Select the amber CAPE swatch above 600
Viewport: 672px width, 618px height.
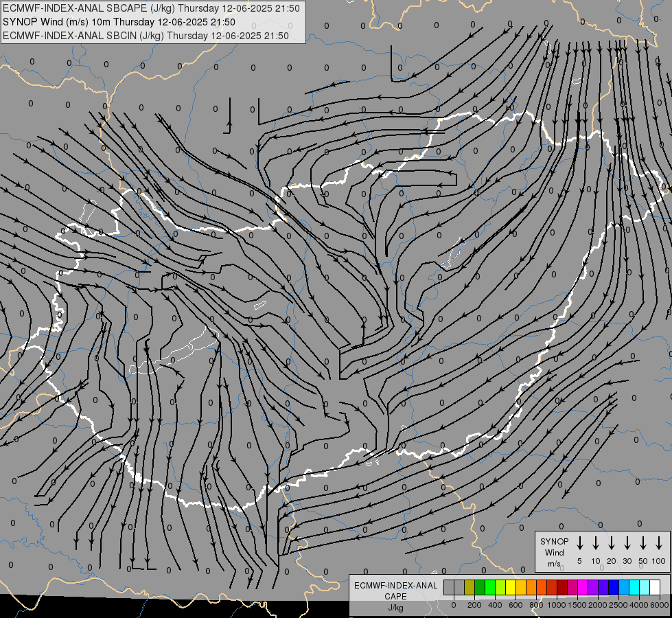pyautogui.click(x=521, y=587)
